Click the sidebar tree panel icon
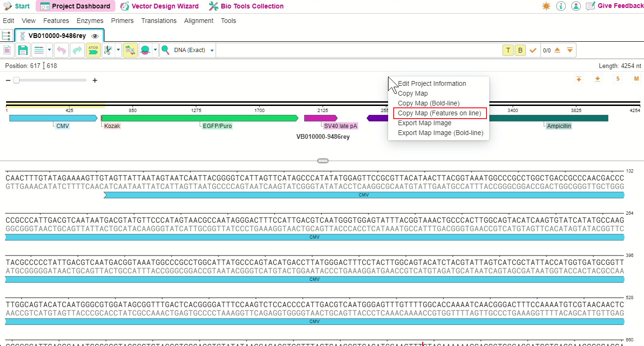The image size is (644, 346). point(6,36)
